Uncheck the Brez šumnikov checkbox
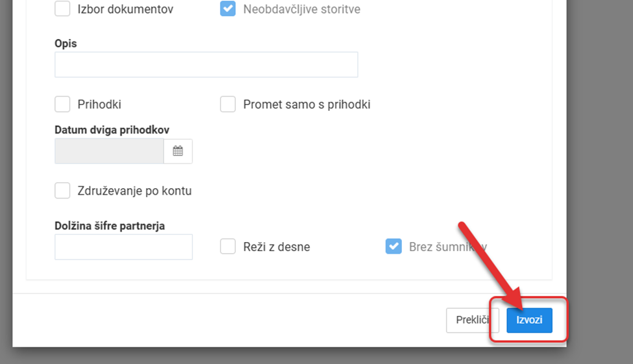This screenshot has height=364, width=633. pyautogui.click(x=393, y=246)
